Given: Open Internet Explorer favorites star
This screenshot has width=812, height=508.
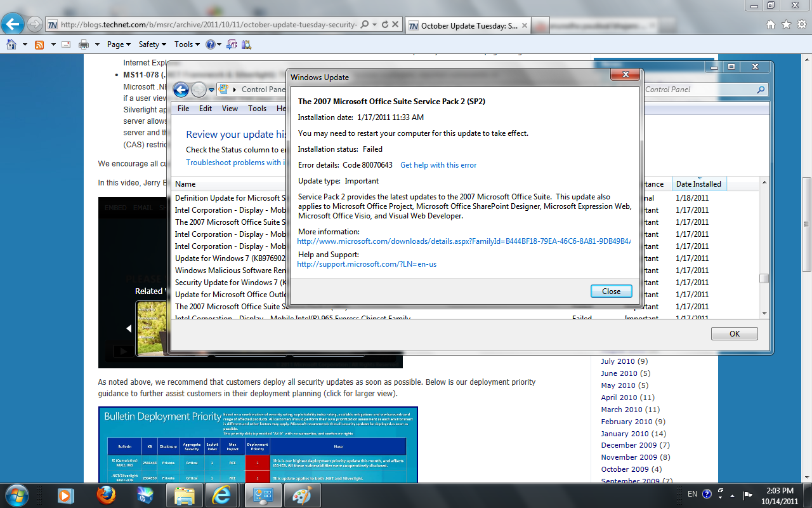Looking at the screenshot, I should 786,25.
